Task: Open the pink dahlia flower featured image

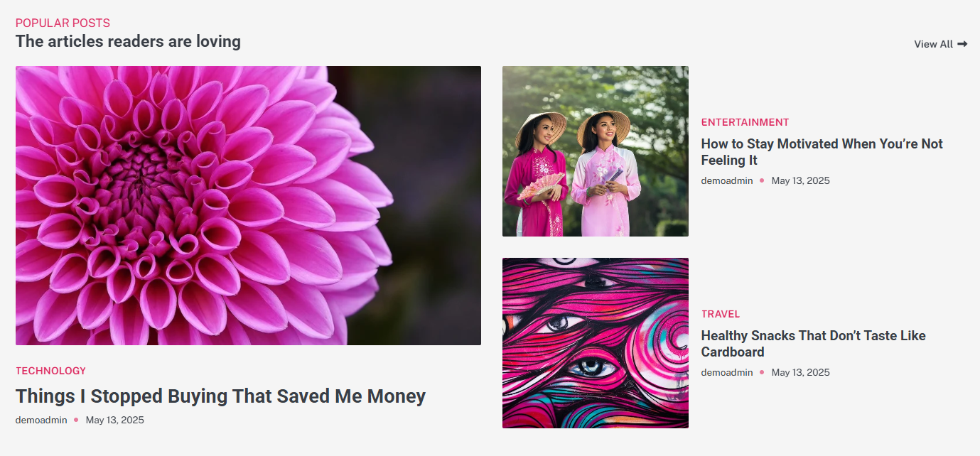Action: (248, 205)
